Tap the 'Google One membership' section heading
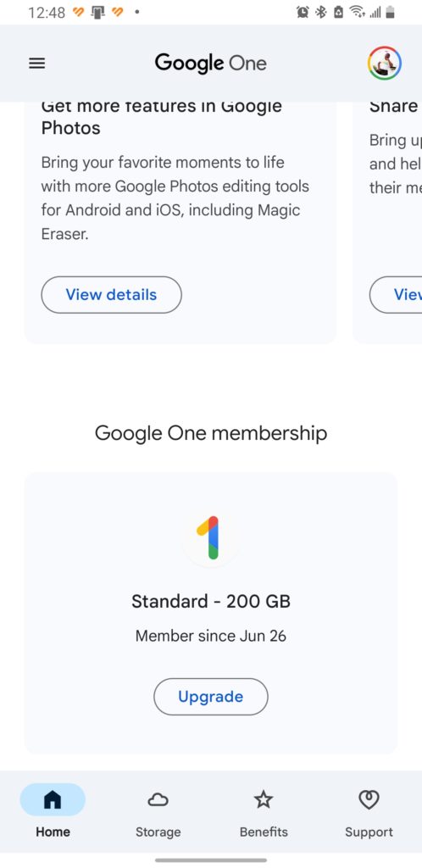The image size is (422, 868). tap(211, 433)
